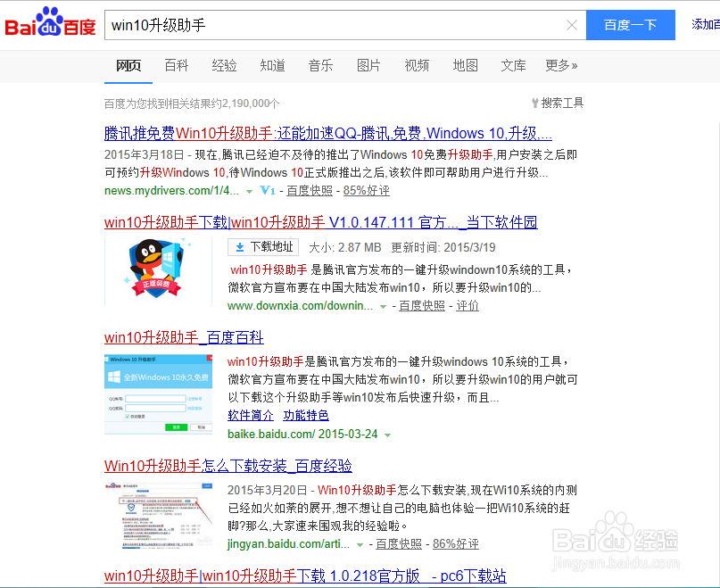Switch to the 经验 tab

(224, 66)
